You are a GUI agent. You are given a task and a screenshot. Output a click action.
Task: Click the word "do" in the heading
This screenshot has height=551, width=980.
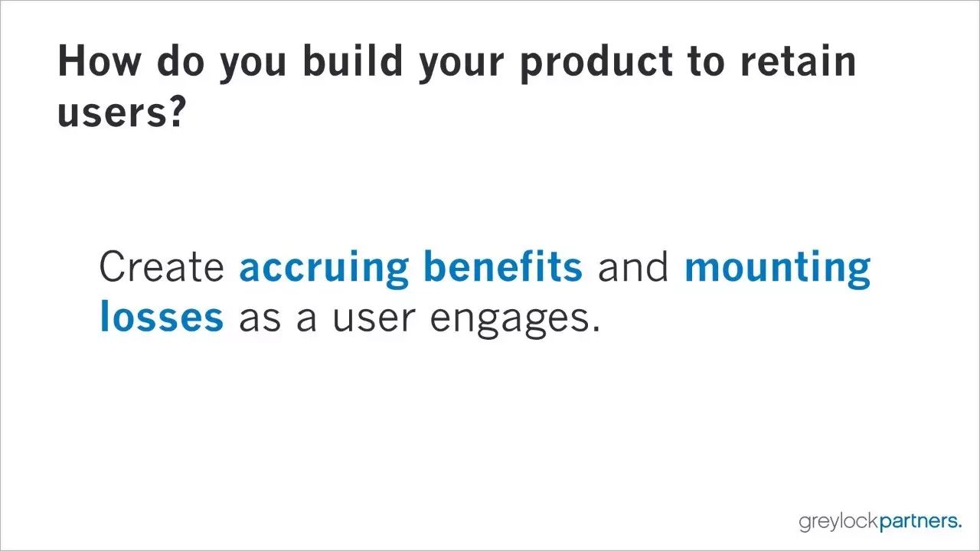181,61
